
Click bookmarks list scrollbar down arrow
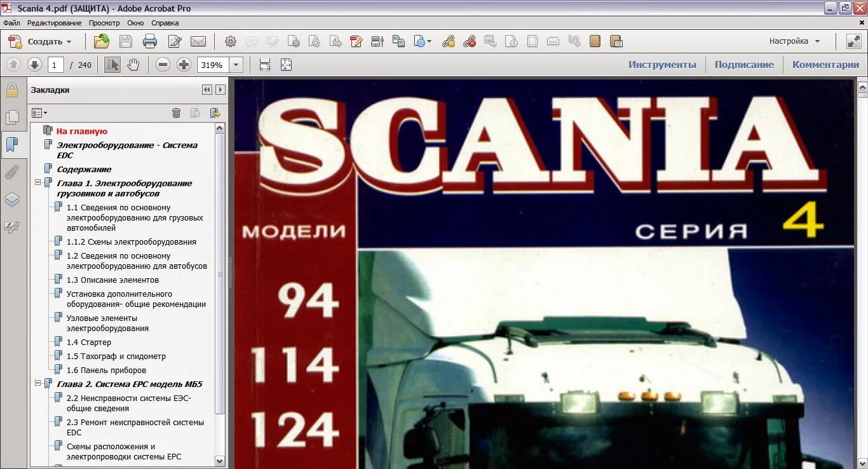[220, 461]
